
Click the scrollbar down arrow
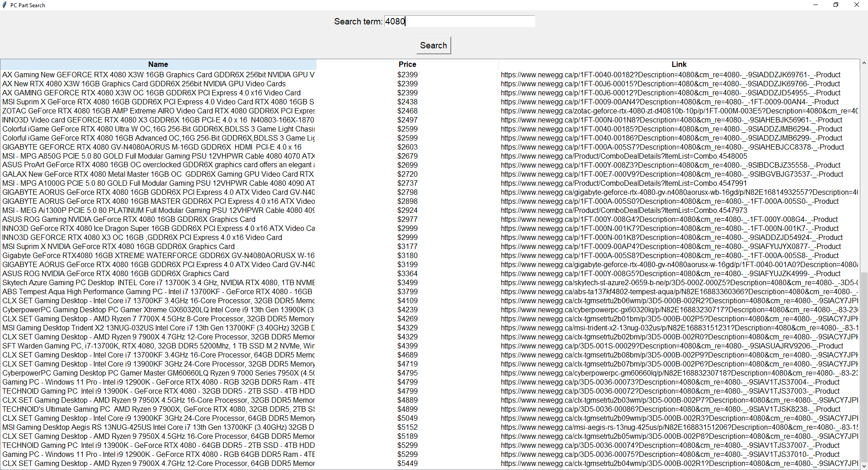[x=864, y=466]
